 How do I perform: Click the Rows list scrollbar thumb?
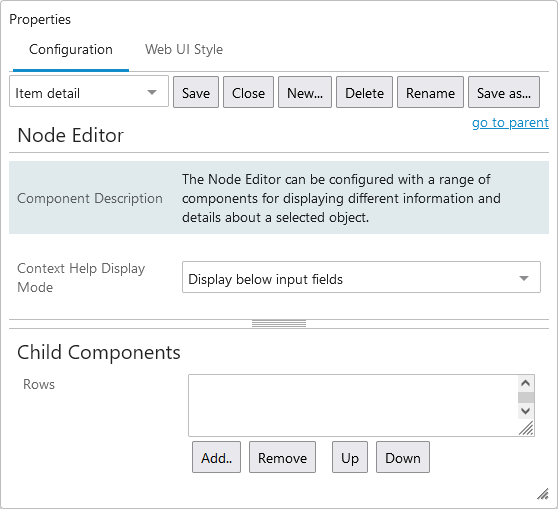[x=526, y=397]
